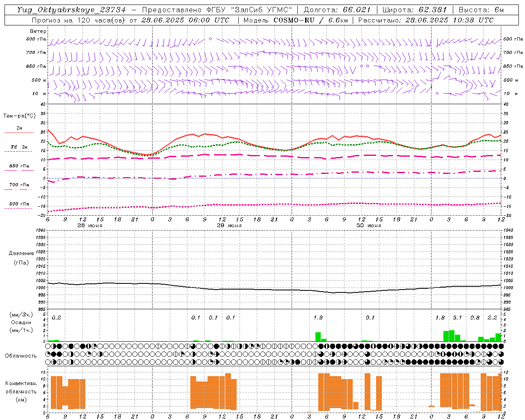
Task: Click the 1.9 precipitation value
Action: [x=318, y=317]
